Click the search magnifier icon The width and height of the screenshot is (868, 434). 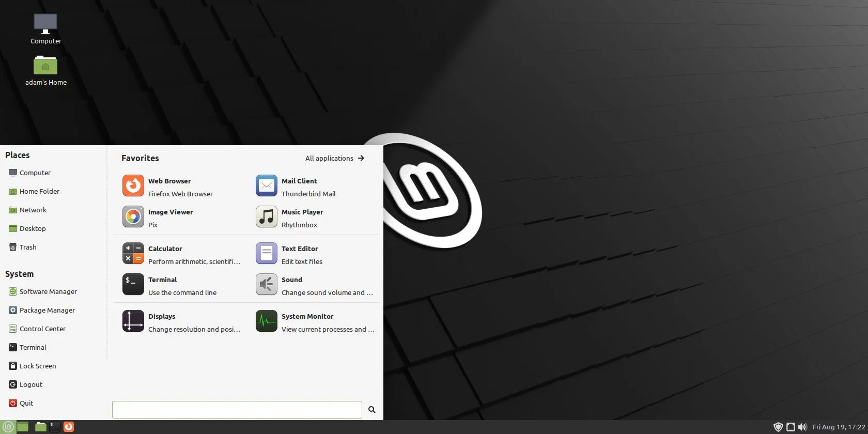click(372, 410)
